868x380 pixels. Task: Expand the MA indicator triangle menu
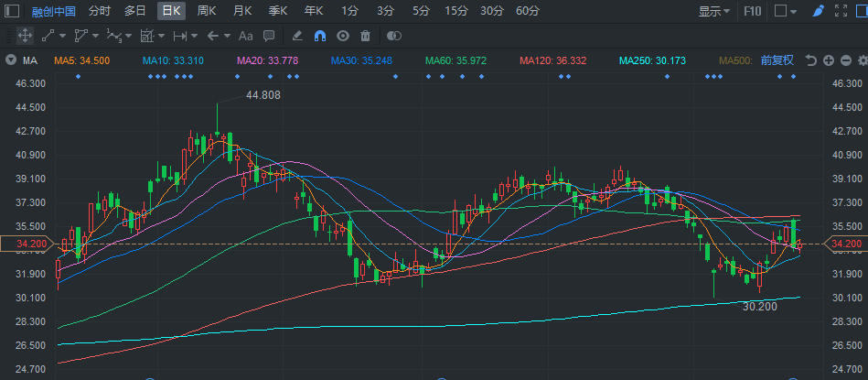point(10,60)
